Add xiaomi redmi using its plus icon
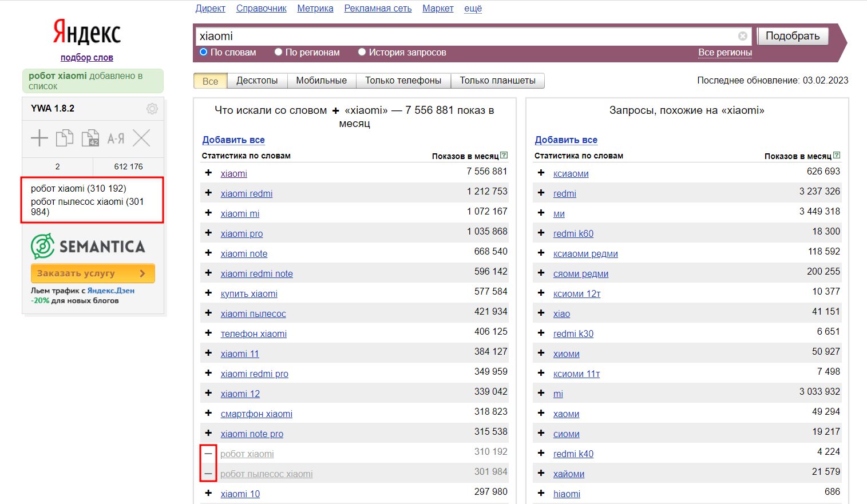Screen dimensions: 867x504 point(208,193)
